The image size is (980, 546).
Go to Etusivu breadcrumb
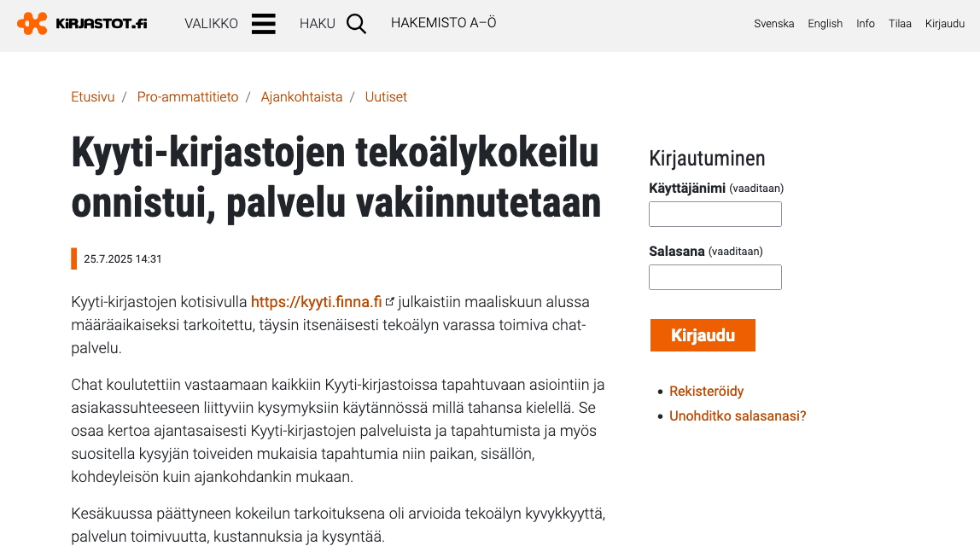tap(93, 97)
